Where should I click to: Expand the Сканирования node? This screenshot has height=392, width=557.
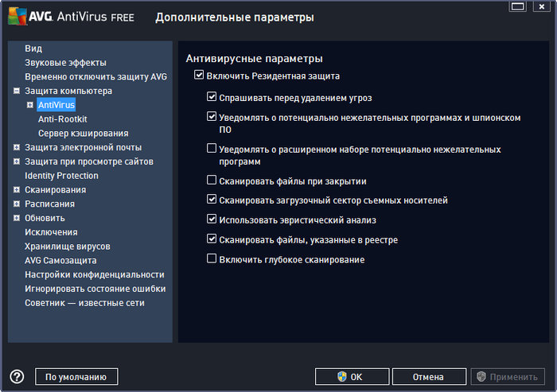[17, 190]
